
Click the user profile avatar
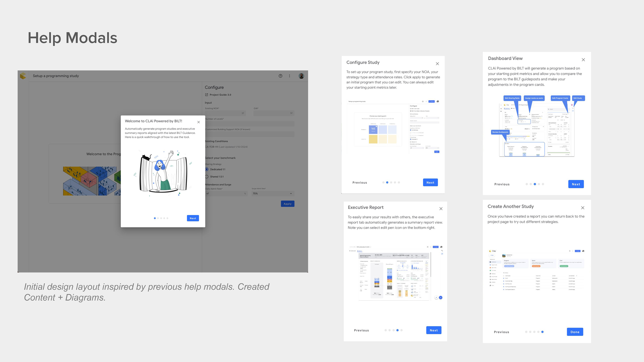pos(301,76)
